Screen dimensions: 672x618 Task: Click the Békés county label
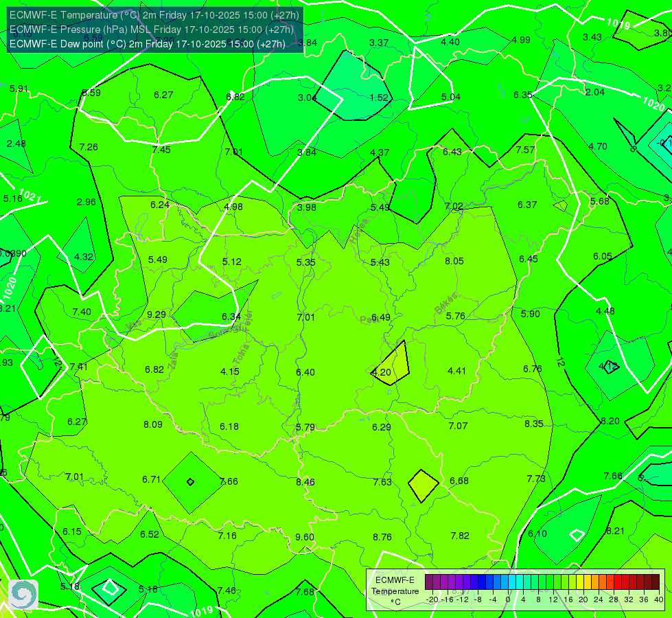coord(446,304)
